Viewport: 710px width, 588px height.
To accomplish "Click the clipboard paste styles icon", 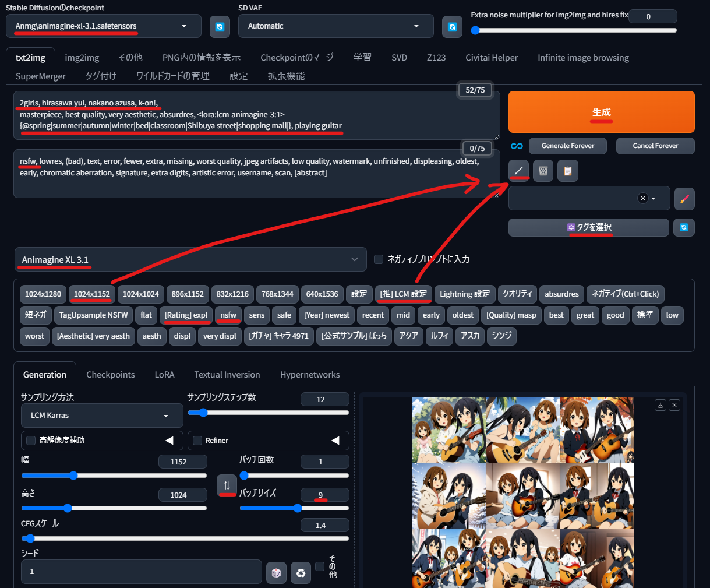I will tap(567, 171).
